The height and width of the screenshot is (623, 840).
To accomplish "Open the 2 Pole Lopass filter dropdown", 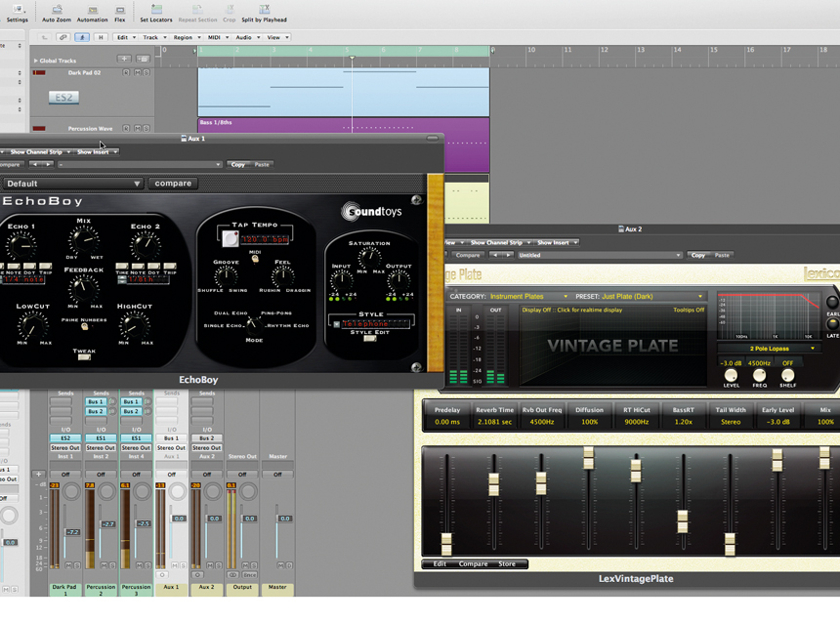I will pos(770,349).
